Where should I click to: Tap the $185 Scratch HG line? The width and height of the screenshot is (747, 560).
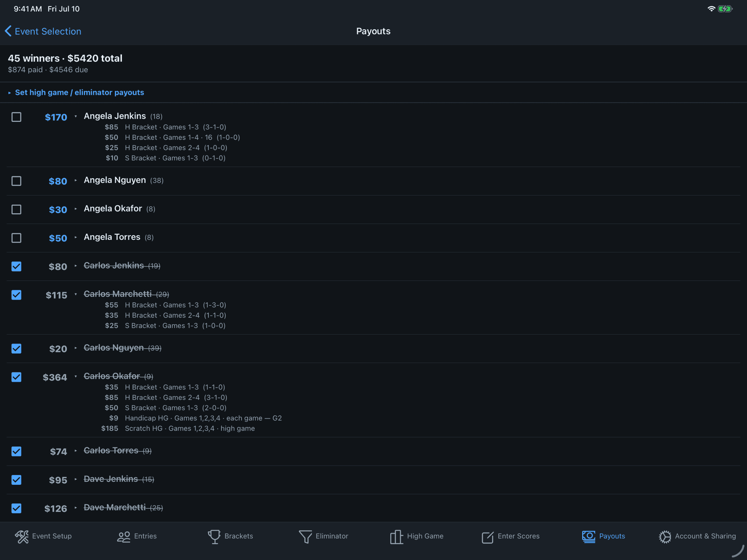178,428
